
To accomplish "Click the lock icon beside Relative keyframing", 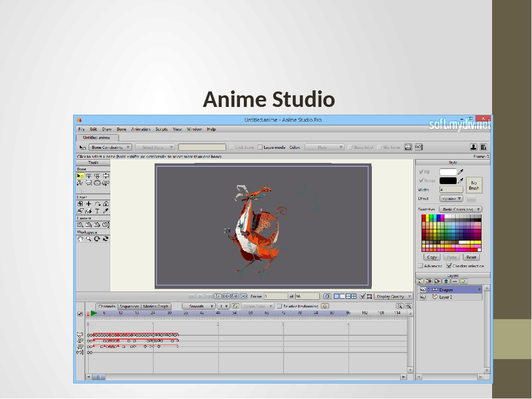I will point(325,306).
